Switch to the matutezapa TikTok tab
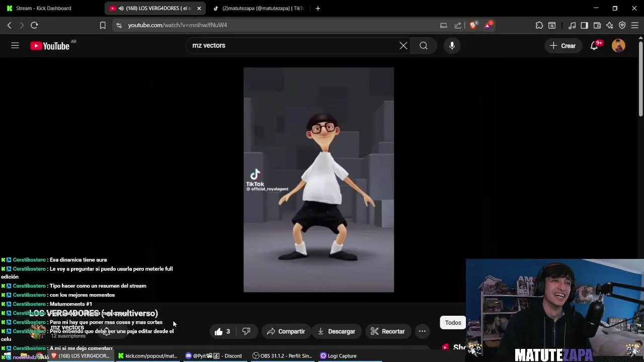The width and height of the screenshot is (644, 362). click(258, 8)
